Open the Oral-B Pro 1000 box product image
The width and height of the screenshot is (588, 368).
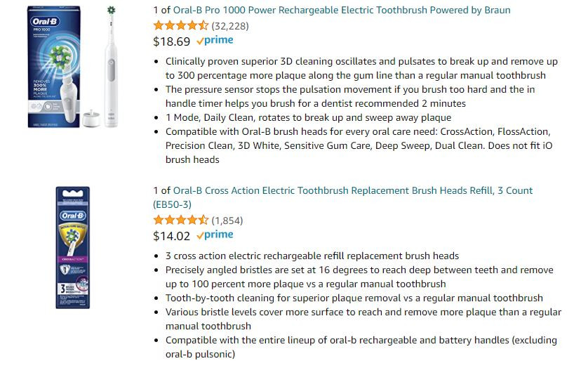point(54,67)
